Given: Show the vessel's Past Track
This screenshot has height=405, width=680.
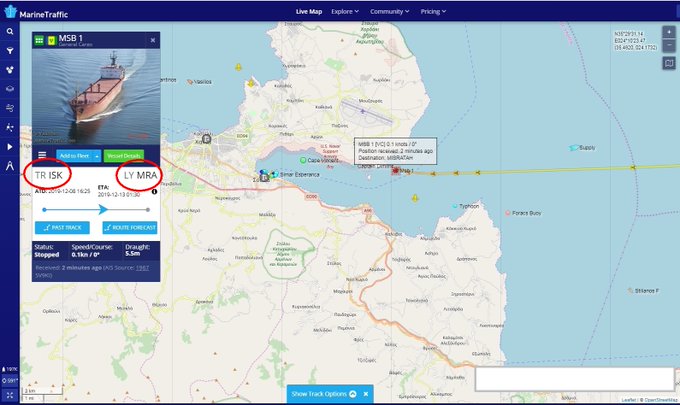Looking at the screenshot, I should tap(62, 228).
